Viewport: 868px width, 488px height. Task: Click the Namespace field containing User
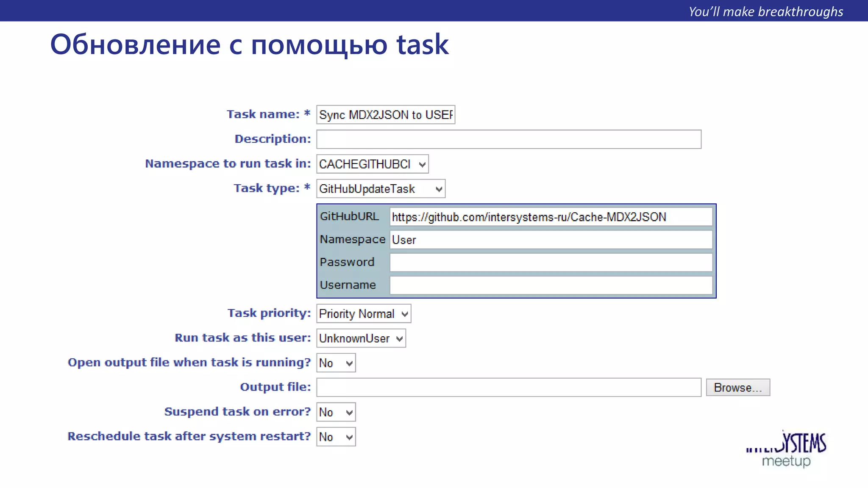point(551,240)
